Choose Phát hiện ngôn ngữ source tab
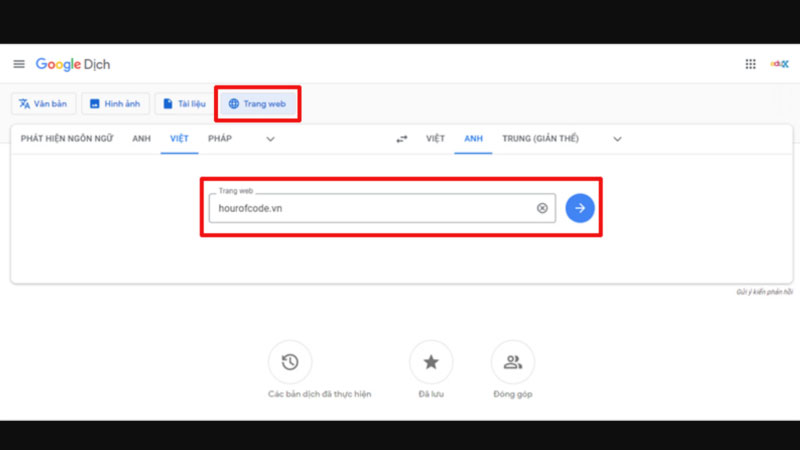This screenshot has width=800, height=450. coord(67,139)
